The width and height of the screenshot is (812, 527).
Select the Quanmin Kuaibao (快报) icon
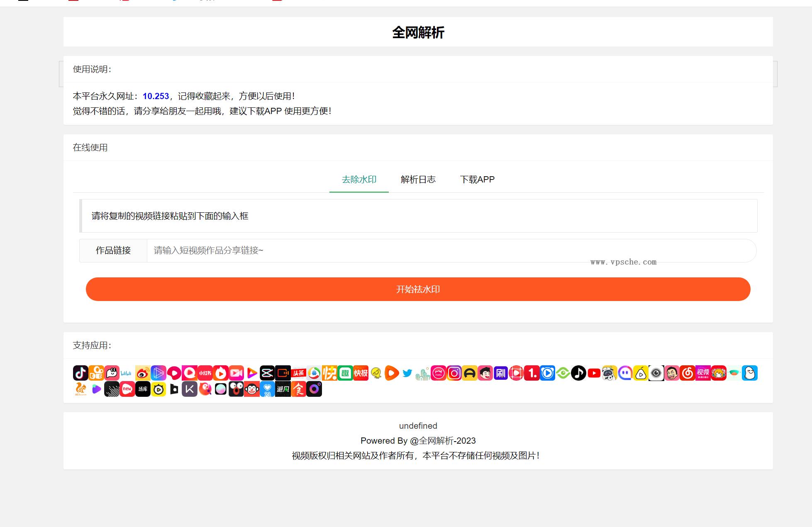point(360,373)
